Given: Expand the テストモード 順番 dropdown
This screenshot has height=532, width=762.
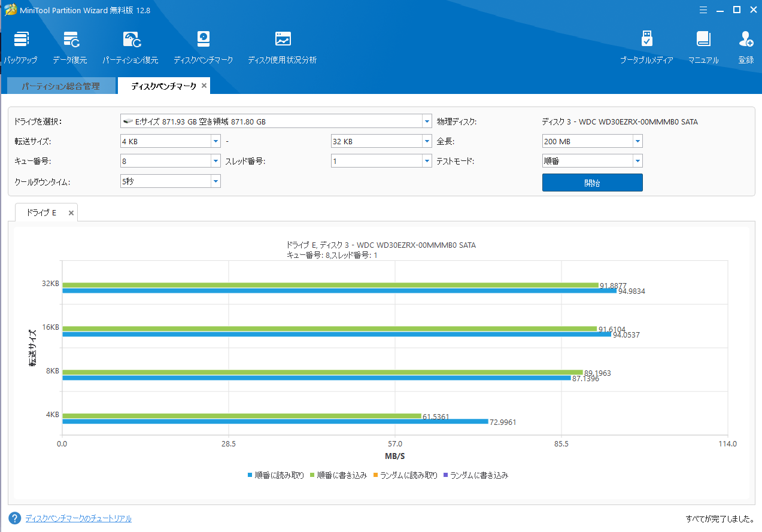Looking at the screenshot, I should coord(637,161).
